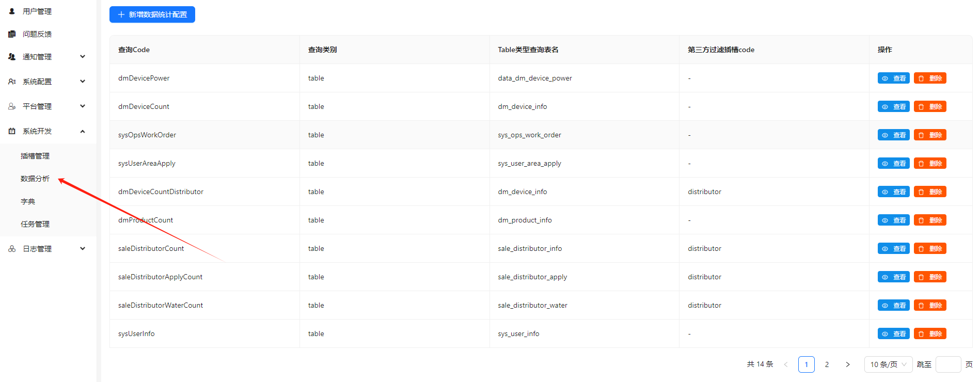Open the 10 条/页 page size dropdown
Screen dimensions: 980x382
pyautogui.click(x=888, y=364)
